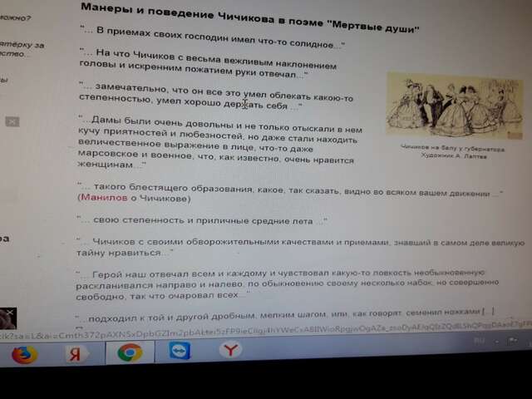Open Yandex Browser taskbar icon
532x399 pixels.
(x=230, y=349)
